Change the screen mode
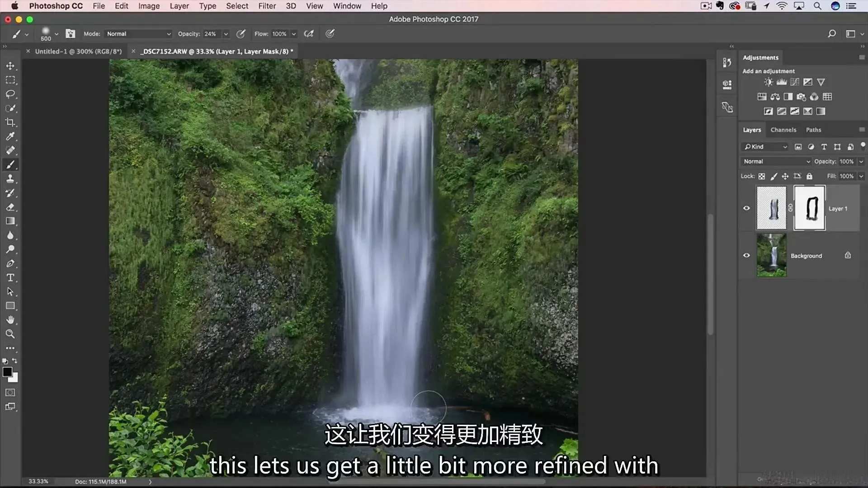 click(10, 407)
